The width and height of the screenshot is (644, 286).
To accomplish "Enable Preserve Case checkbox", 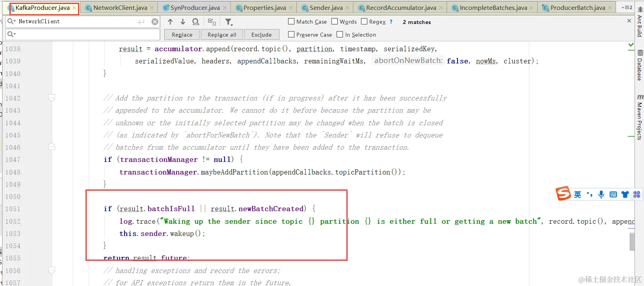I will click(x=291, y=35).
